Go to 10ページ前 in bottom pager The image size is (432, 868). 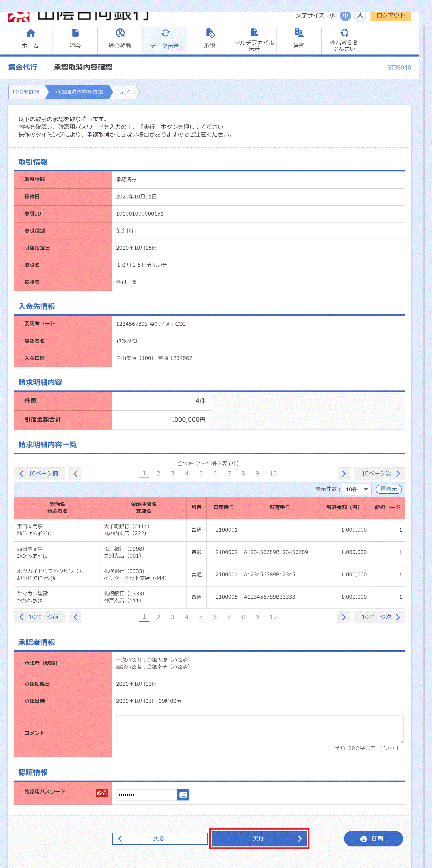click(x=39, y=617)
